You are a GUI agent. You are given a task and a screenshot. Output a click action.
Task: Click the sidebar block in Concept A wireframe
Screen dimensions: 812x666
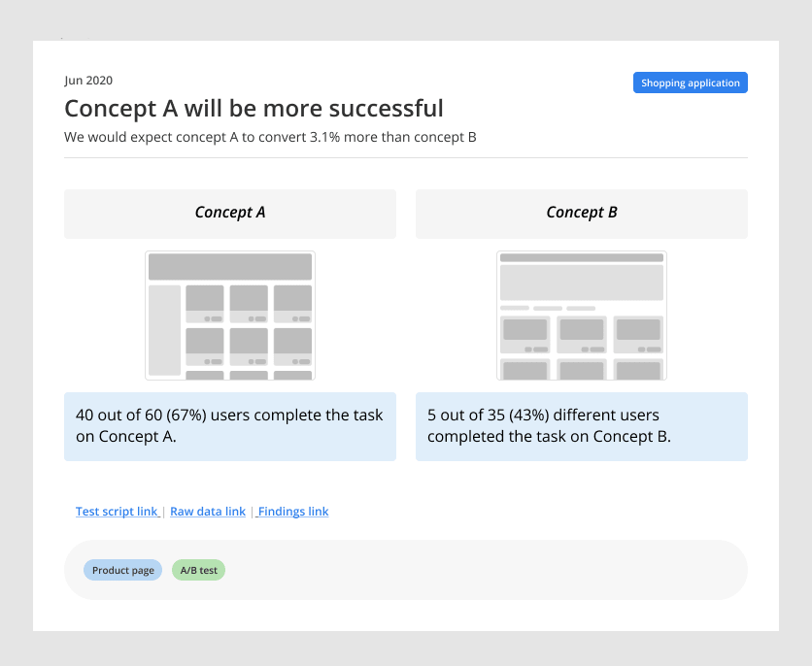(164, 330)
